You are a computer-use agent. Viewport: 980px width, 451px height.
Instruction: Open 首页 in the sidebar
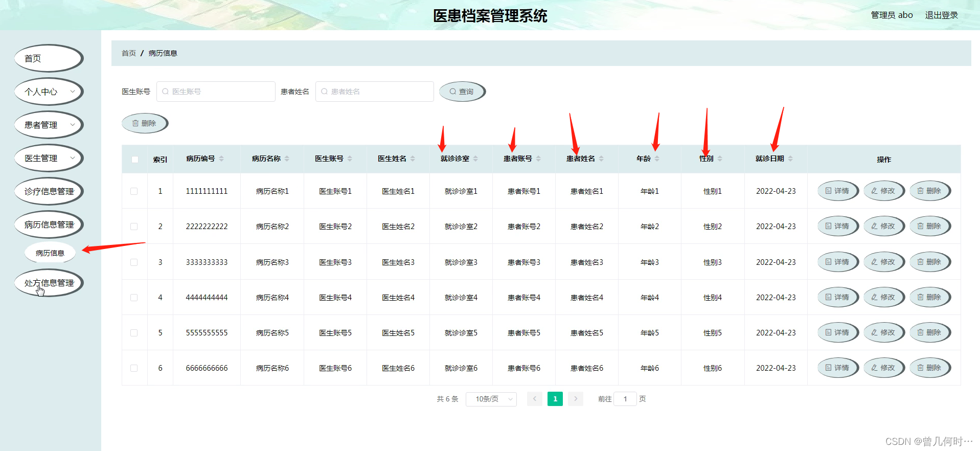point(49,58)
